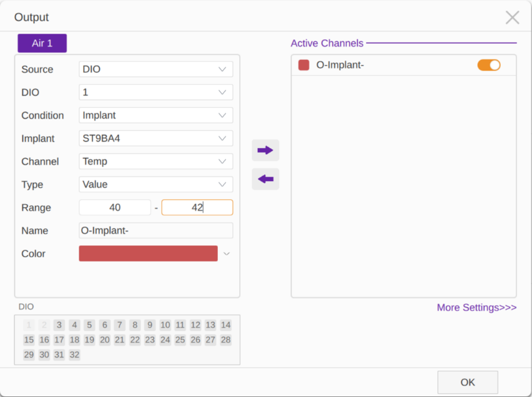Select DIO number 14 in grid
This screenshot has height=397, width=532.
coord(225,325)
